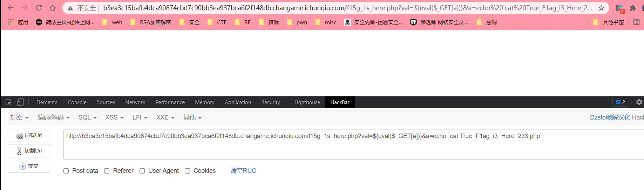Switch to the Lighthouse tab
The width and height of the screenshot is (644, 190).
pyautogui.click(x=307, y=102)
